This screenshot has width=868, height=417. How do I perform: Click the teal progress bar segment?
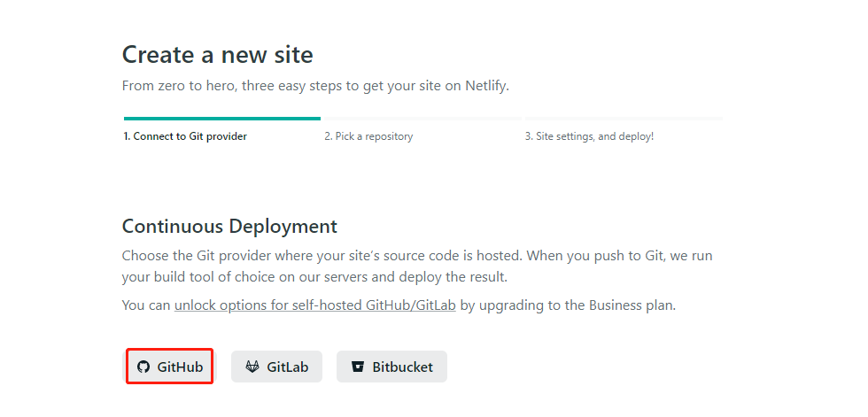click(x=221, y=118)
